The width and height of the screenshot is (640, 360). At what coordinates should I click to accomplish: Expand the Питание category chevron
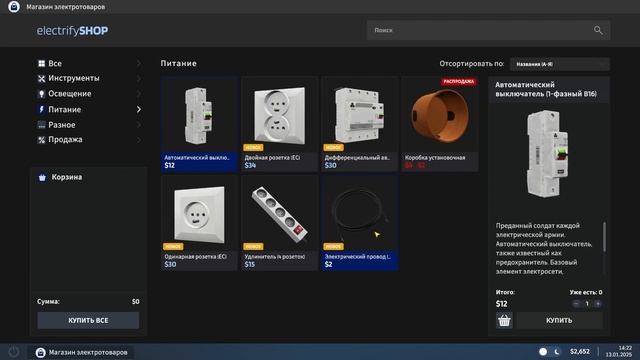tap(139, 109)
